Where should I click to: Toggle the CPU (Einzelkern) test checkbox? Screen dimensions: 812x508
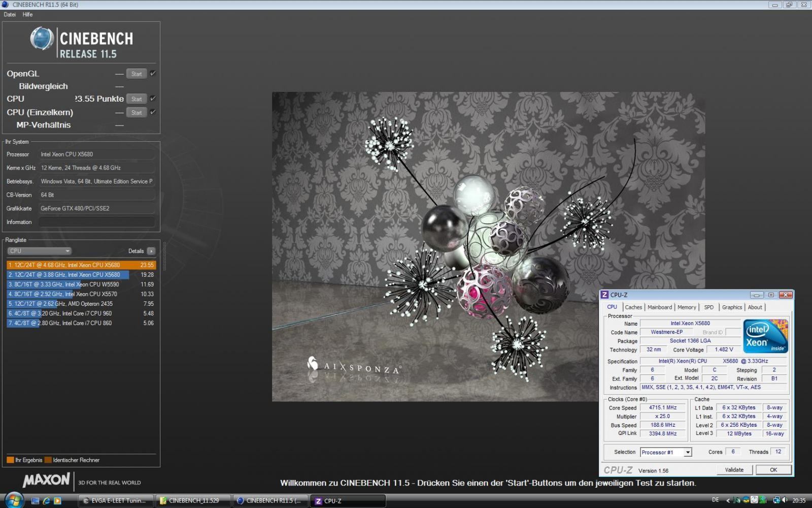pos(153,112)
